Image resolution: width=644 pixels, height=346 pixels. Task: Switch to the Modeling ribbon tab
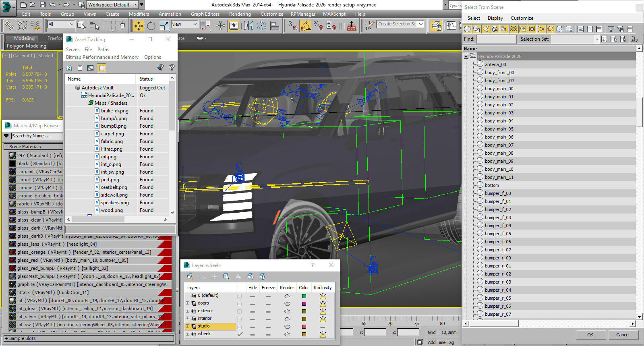(24, 38)
